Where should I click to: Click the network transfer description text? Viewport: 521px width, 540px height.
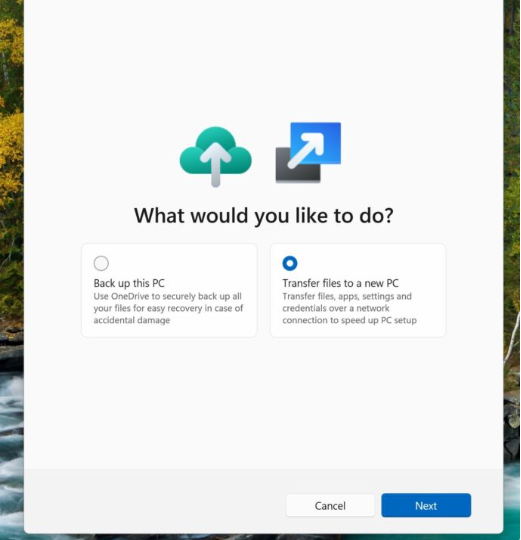pyautogui.click(x=350, y=308)
